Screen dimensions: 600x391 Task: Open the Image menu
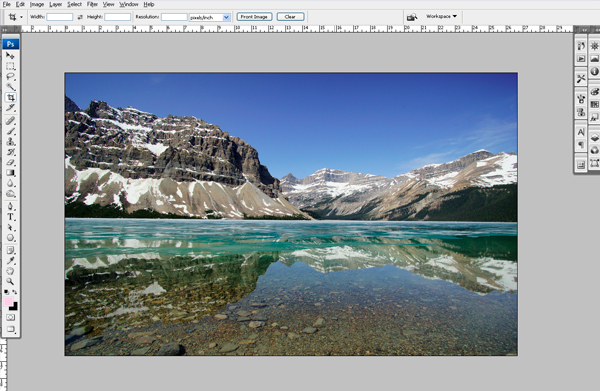[37, 4]
